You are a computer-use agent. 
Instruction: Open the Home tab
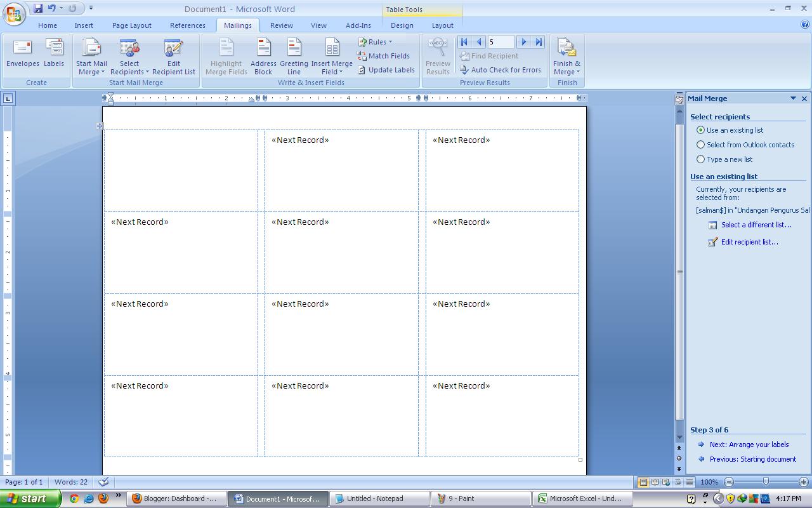point(48,25)
